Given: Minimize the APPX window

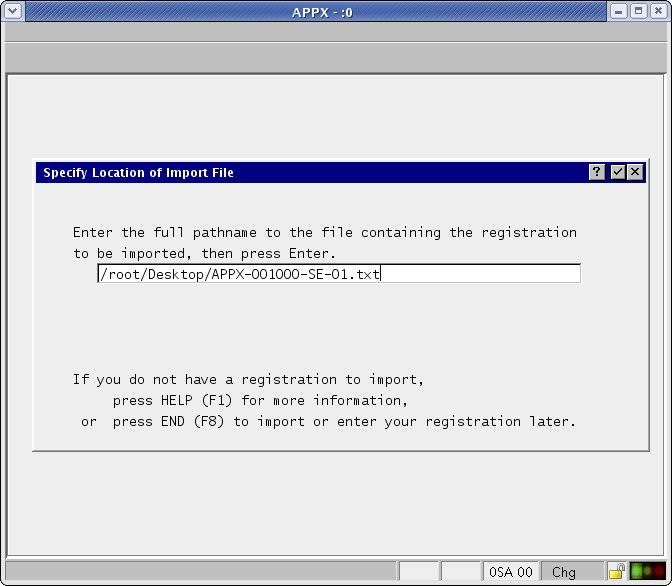Looking at the screenshot, I should 620,11.
